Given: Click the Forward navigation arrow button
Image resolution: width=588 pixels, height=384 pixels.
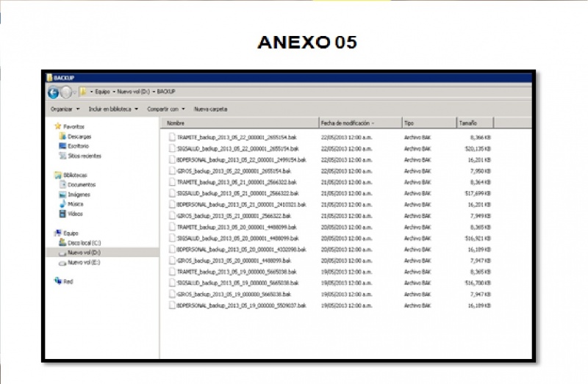Looking at the screenshot, I should (x=66, y=93).
